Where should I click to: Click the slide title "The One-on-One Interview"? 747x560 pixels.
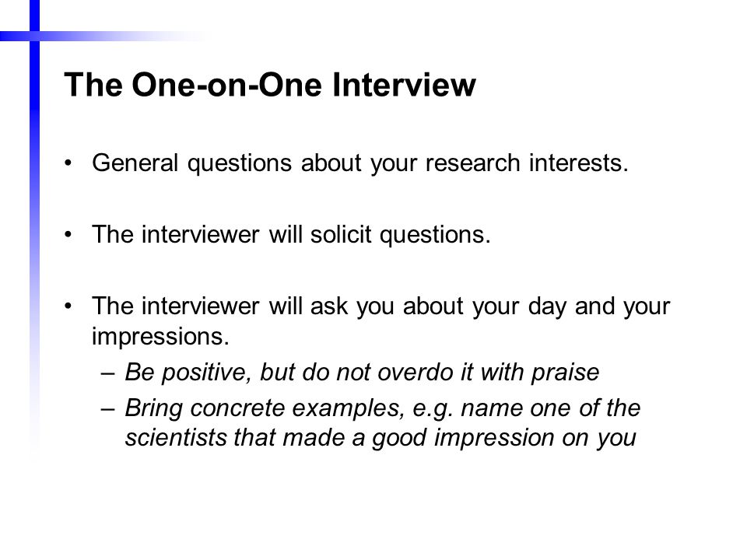[x=270, y=85]
